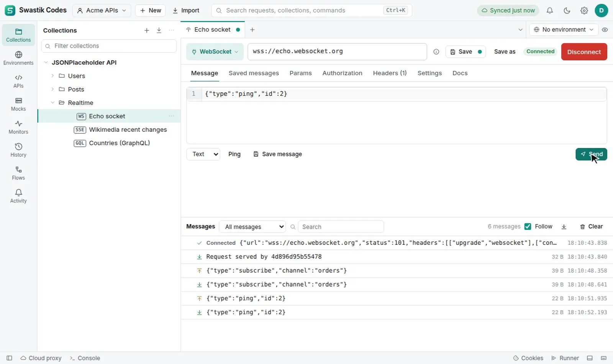
Task: Click the notifications bell icon
Action: pos(550,10)
